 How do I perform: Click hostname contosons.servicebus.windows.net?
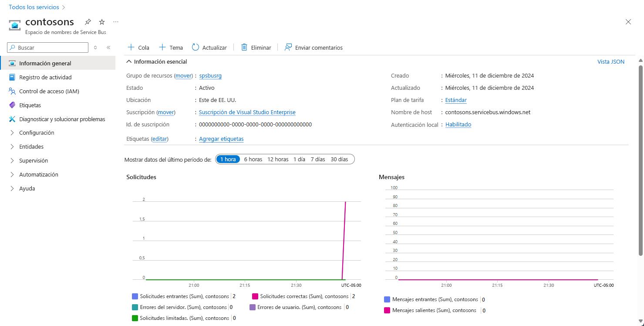(x=488, y=112)
